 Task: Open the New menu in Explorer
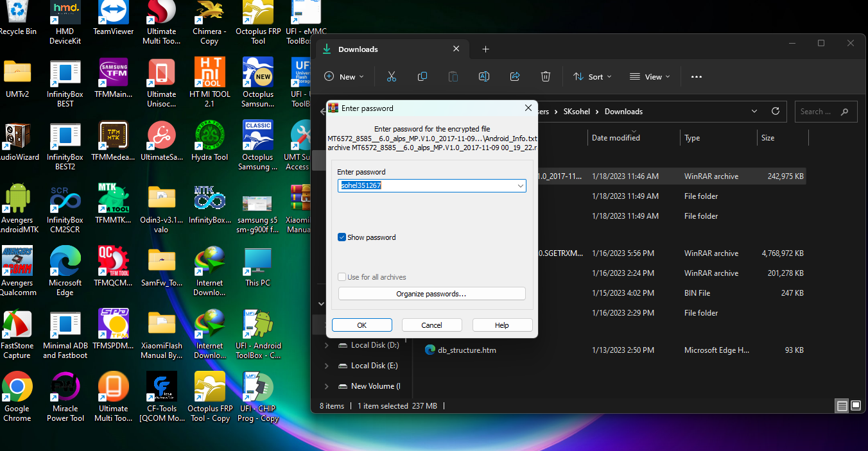point(344,76)
